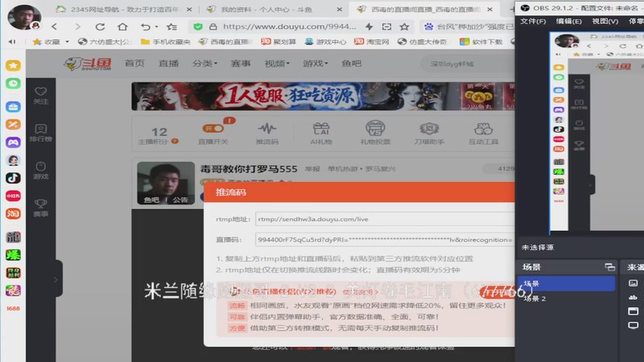This screenshot has height=362, width=644.
Task: Click the sound mute icon left of 收藏
Action: [x=12, y=42]
